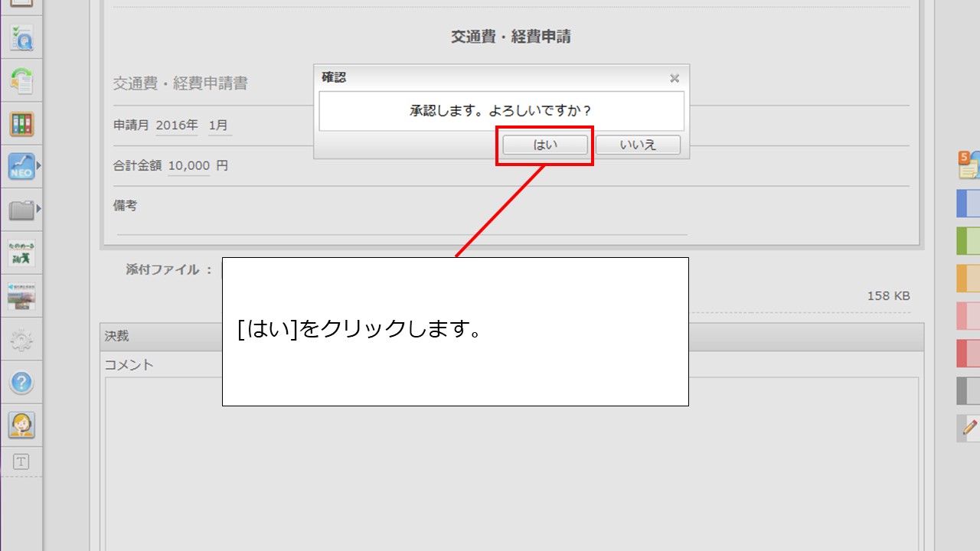Image resolution: width=980 pixels, height=551 pixels.
Task: Open the settings gear icon in sidebar
Action: click(21, 339)
